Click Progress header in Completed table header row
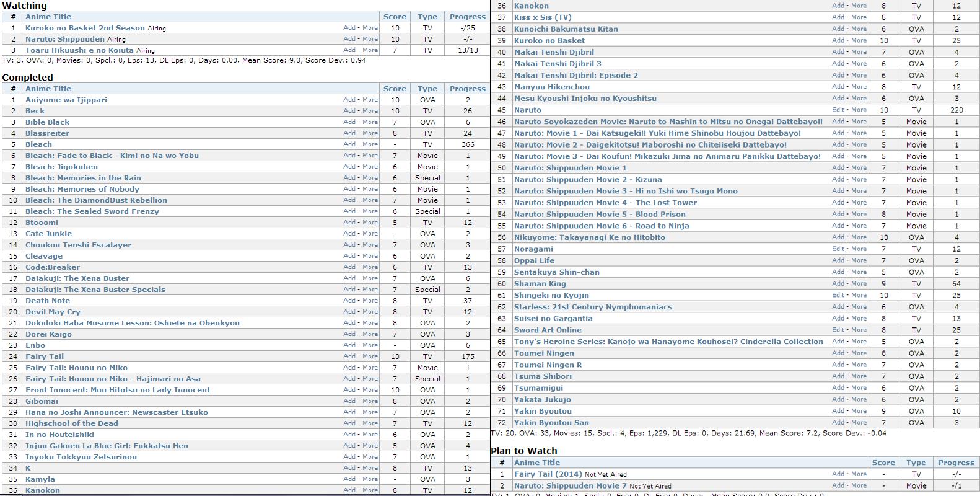 click(x=468, y=89)
